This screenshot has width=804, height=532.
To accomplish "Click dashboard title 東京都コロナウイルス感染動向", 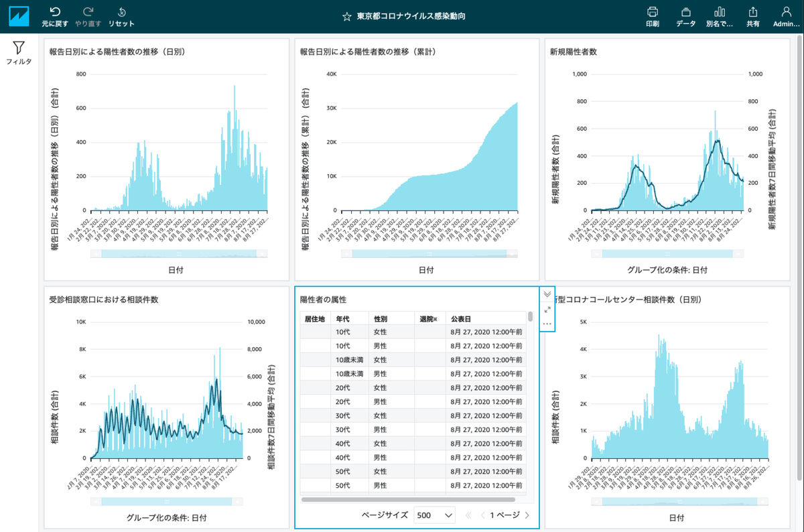I will pos(411,16).
